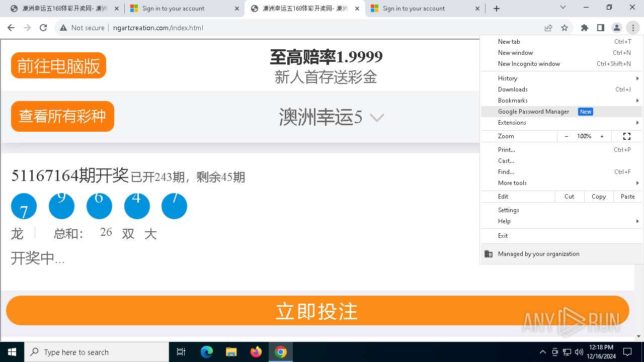Click the blue ball showing 6
This screenshot has width=644, height=362.
point(99,206)
